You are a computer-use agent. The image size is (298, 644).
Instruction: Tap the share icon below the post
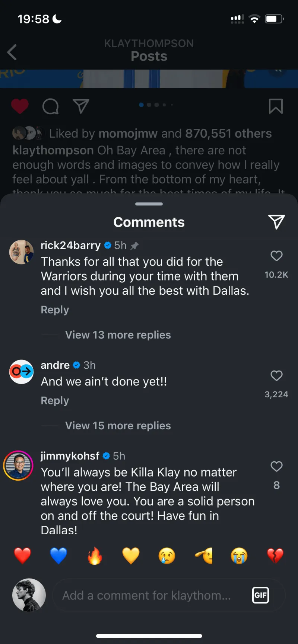pyautogui.click(x=81, y=106)
